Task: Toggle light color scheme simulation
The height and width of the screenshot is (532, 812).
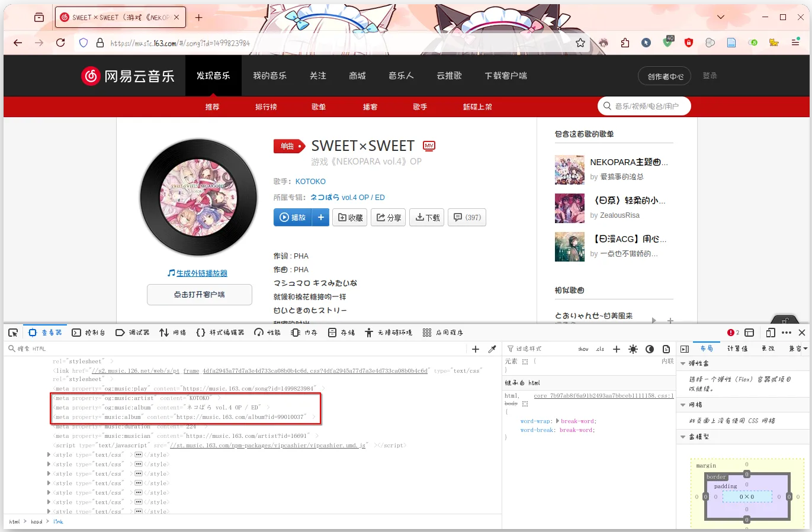Action: pyautogui.click(x=633, y=349)
